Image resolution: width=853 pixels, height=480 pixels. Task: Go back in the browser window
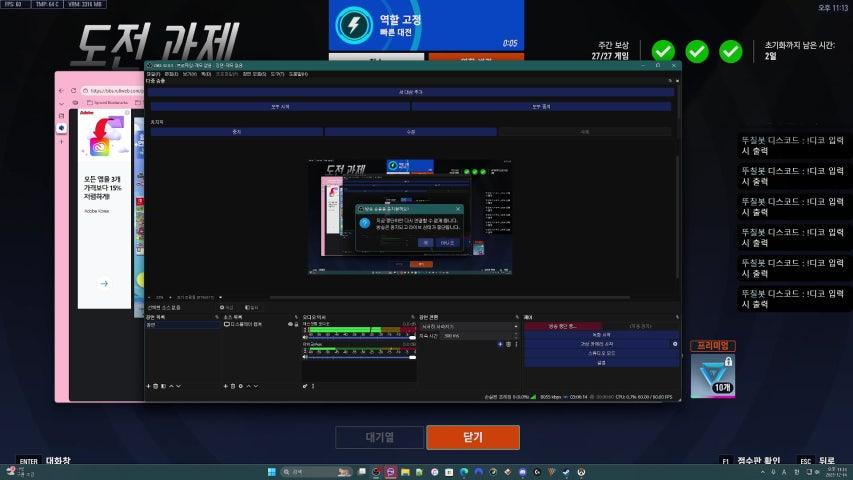(x=61, y=90)
